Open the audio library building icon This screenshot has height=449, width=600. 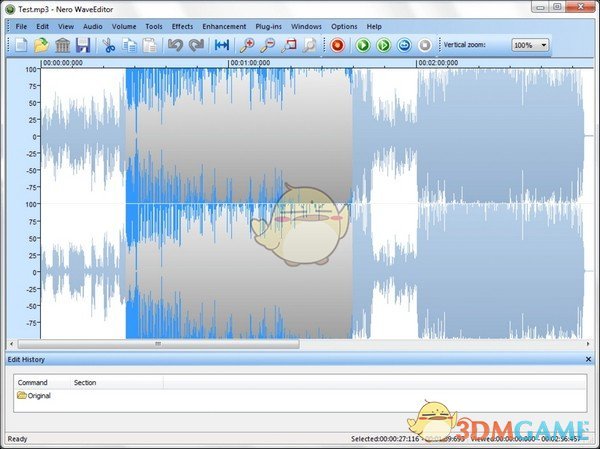click(62, 45)
